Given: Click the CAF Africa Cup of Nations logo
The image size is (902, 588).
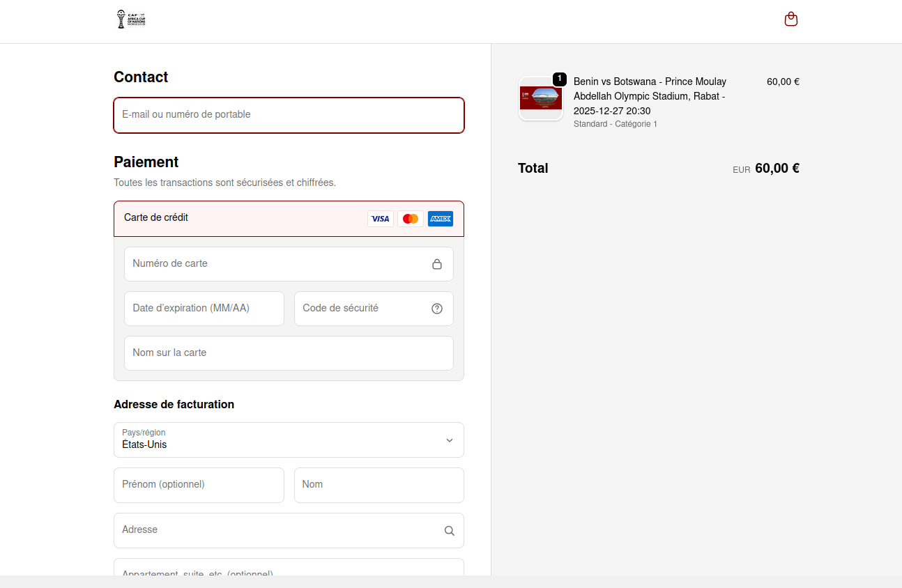Looking at the screenshot, I should pos(131,20).
